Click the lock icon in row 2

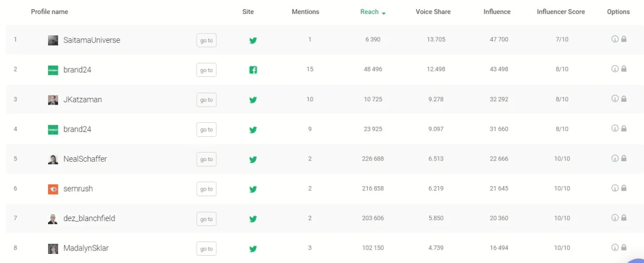(x=624, y=68)
